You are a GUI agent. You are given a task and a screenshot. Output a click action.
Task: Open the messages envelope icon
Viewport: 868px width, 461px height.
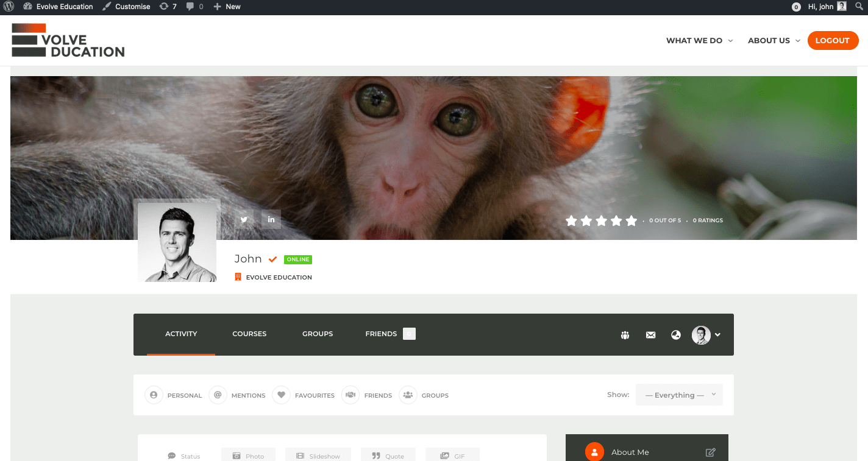coord(650,335)
